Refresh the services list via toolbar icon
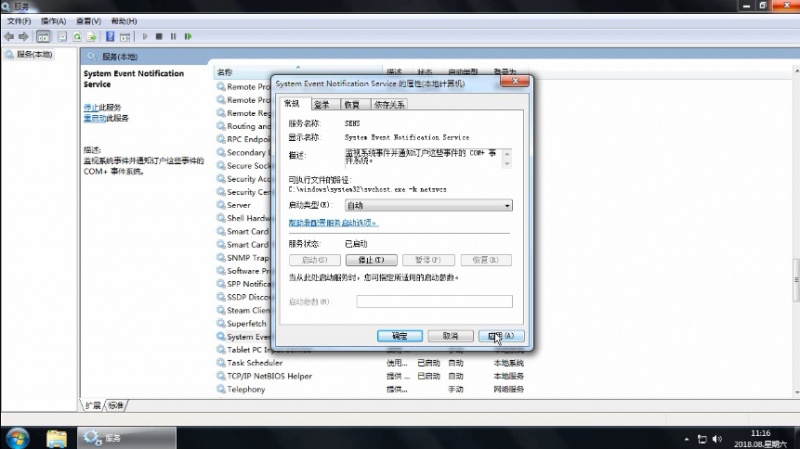The image size is (800, 449). pyautogui.click(x=77, y=37)
